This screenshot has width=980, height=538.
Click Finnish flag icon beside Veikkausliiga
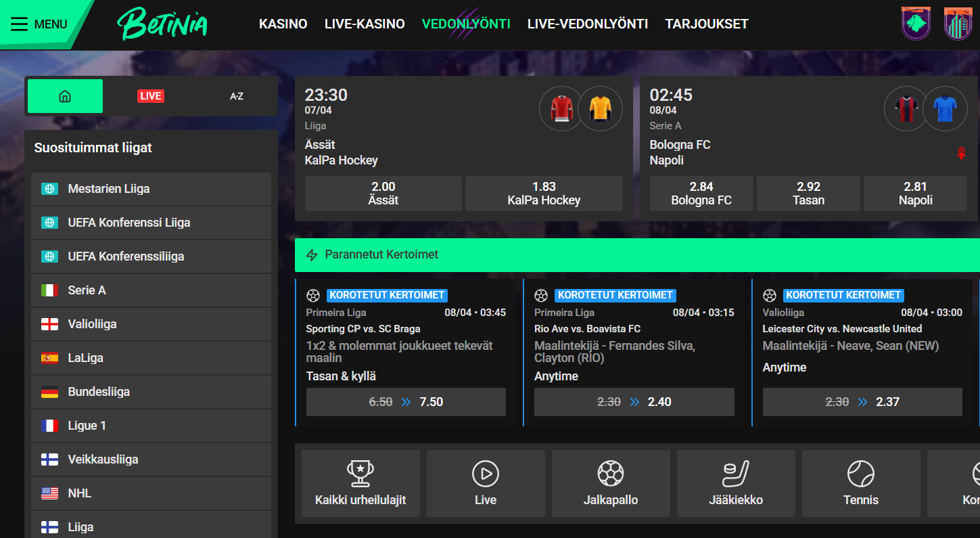(x=49, y=459)
